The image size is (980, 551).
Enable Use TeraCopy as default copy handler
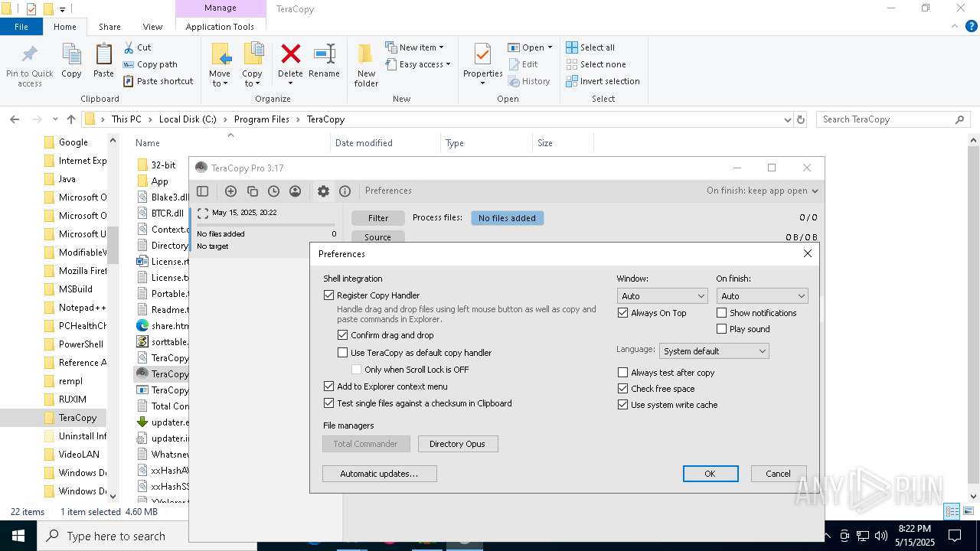(x=343, y=353)
